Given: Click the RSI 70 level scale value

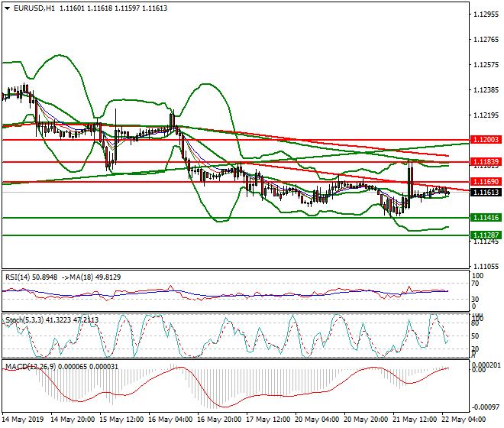Looking at the screenshot, I should [475, 284].
